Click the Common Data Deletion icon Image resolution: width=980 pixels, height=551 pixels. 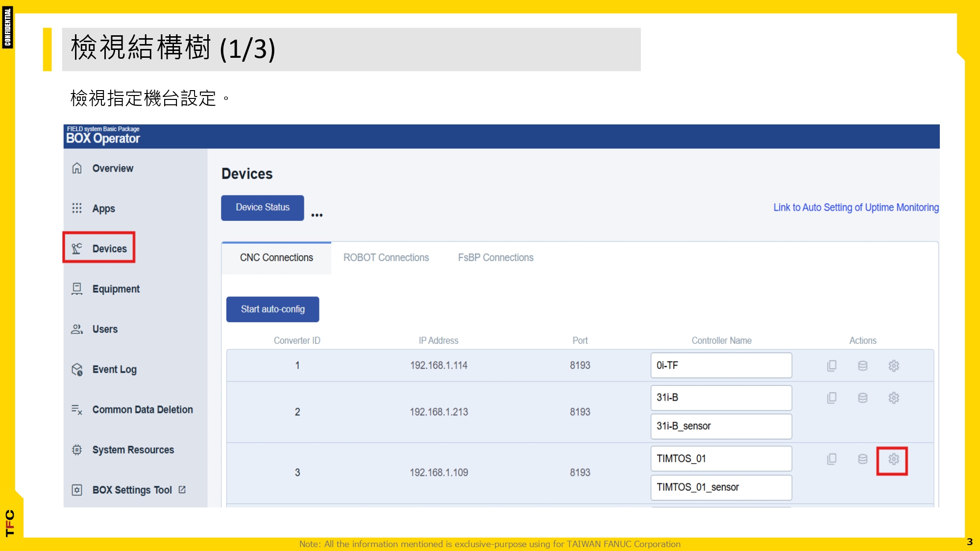click(x=77, y=409)
